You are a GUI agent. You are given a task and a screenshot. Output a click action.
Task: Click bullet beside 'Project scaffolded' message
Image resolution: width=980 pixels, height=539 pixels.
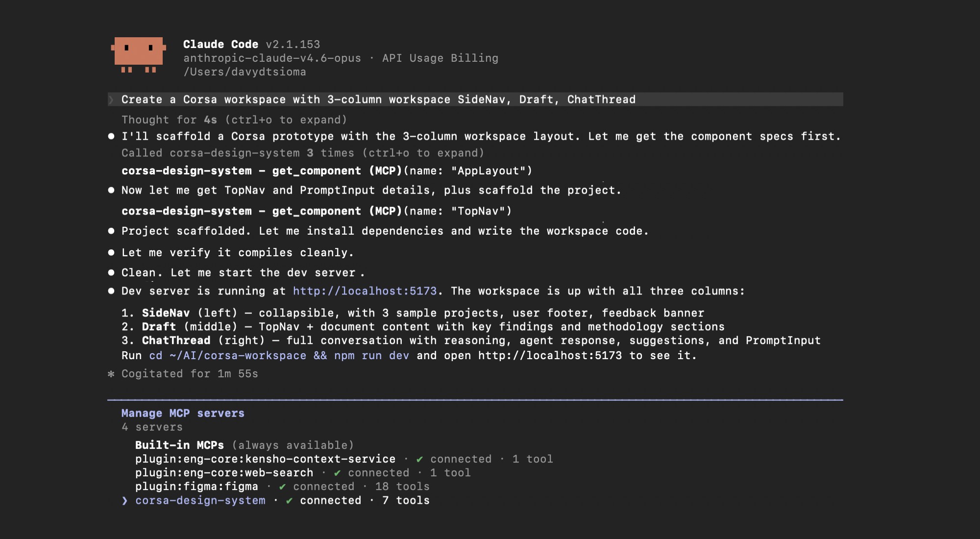point(111,231)
